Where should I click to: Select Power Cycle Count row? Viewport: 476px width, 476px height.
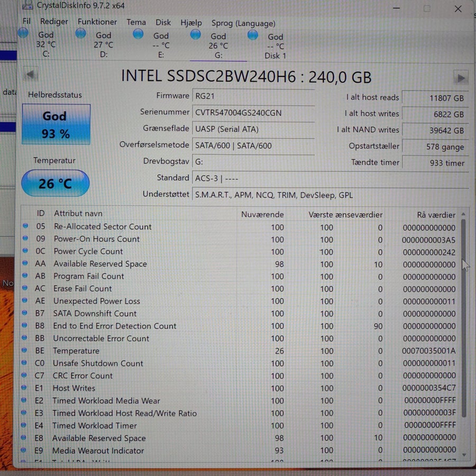point(240,252)
